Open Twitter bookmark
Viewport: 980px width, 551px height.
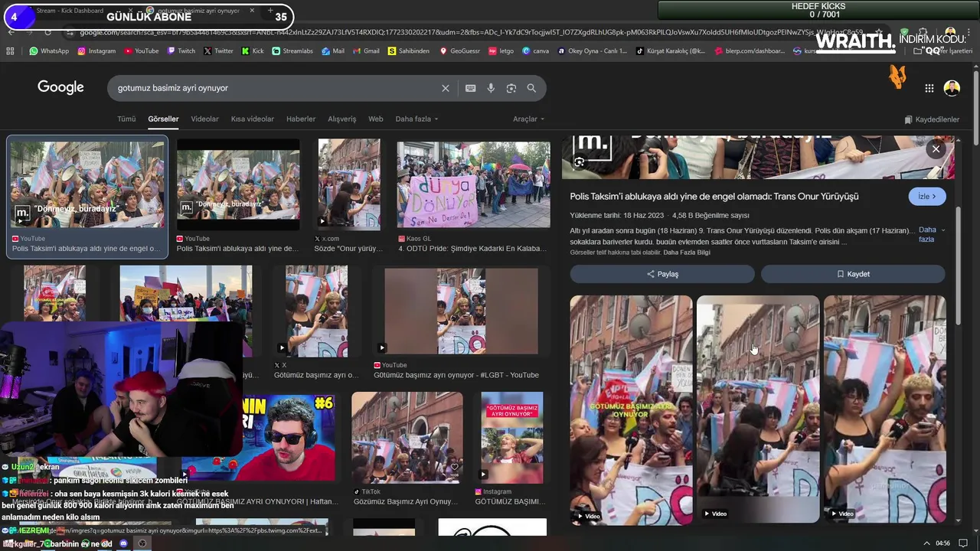point(218,51)
